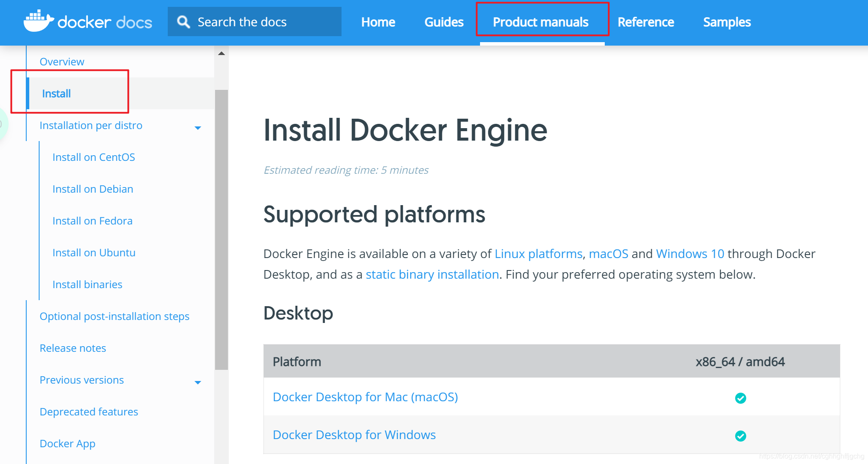Open the Linux platforms link
The height and width of the screenshot is (464, 868).
(x=539, y=254)
